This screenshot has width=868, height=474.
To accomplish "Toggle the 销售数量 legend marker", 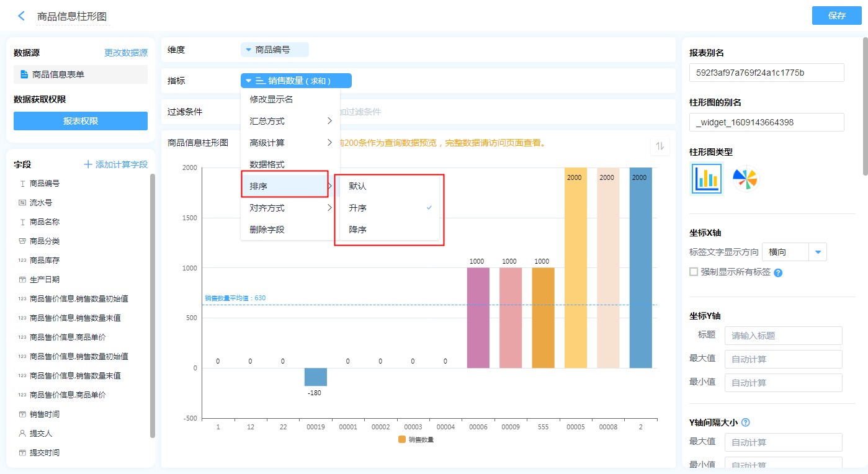I will click(x=402, y=439).
